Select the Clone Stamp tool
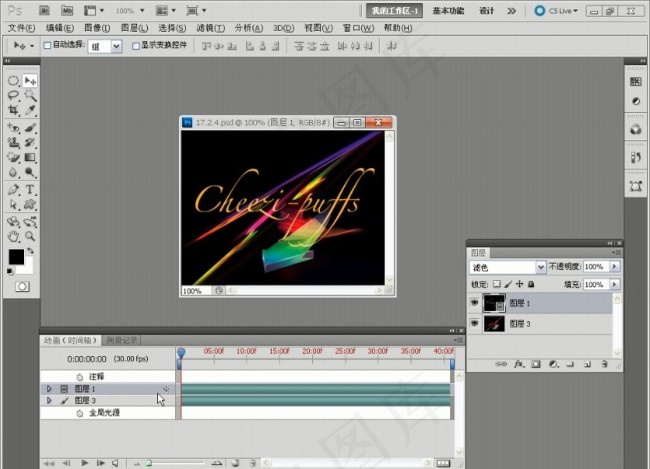The height and width of the screenshot is (469, 650). (x=13, y=143)
